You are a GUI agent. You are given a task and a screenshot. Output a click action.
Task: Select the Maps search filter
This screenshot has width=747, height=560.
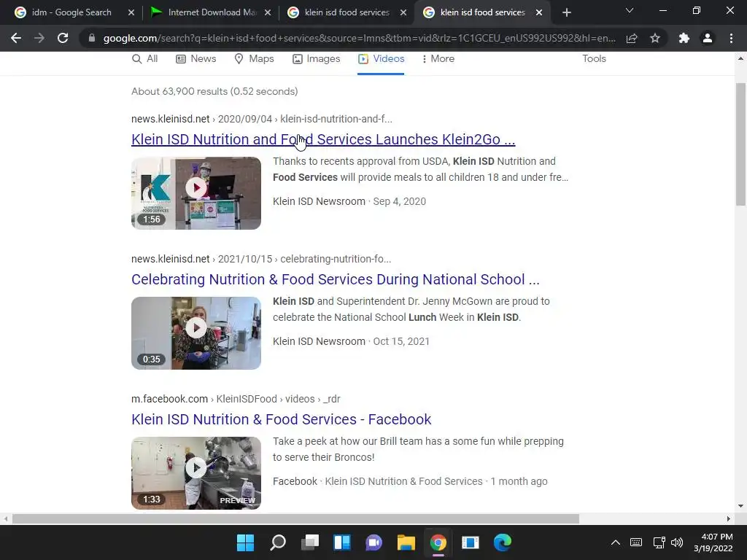coord(254,58)
